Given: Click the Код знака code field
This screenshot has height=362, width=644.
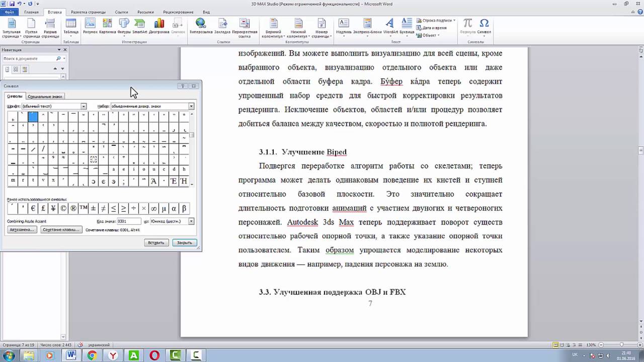Looking at the screenshot, I should [129, 221].
